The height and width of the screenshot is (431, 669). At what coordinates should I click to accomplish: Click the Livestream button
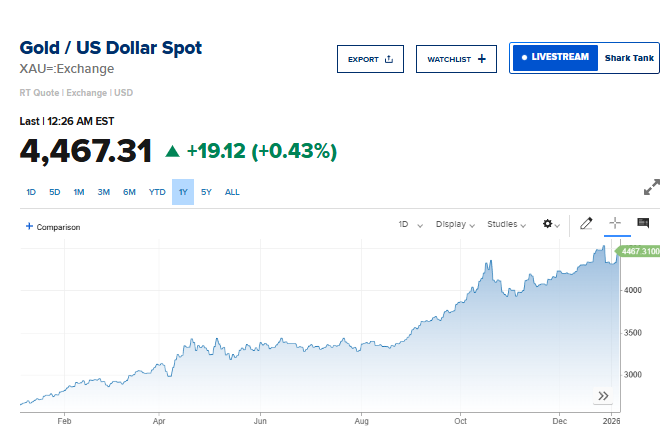click(554, 58)
